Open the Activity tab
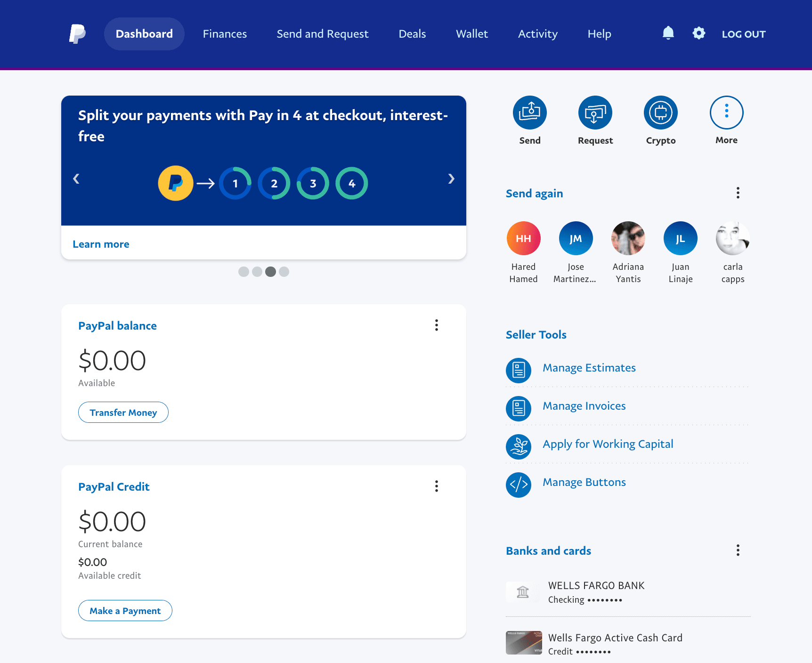Viewport: 812px width, 663px height. coord(538,34)
